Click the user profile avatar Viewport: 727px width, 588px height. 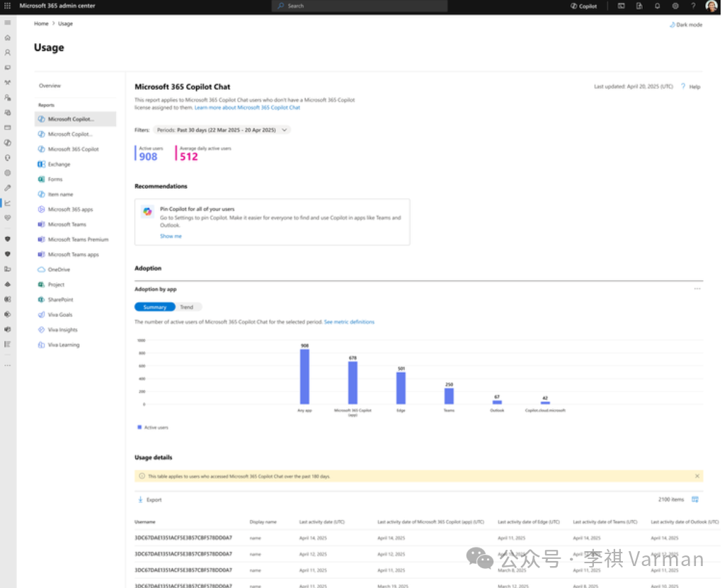pos(711,6)
